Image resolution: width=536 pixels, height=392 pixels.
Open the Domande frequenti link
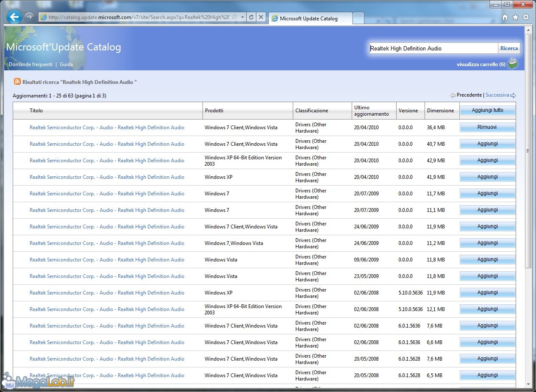31,64
